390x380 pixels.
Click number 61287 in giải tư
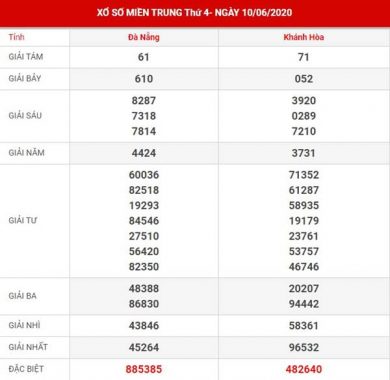(x=304, y=190)
